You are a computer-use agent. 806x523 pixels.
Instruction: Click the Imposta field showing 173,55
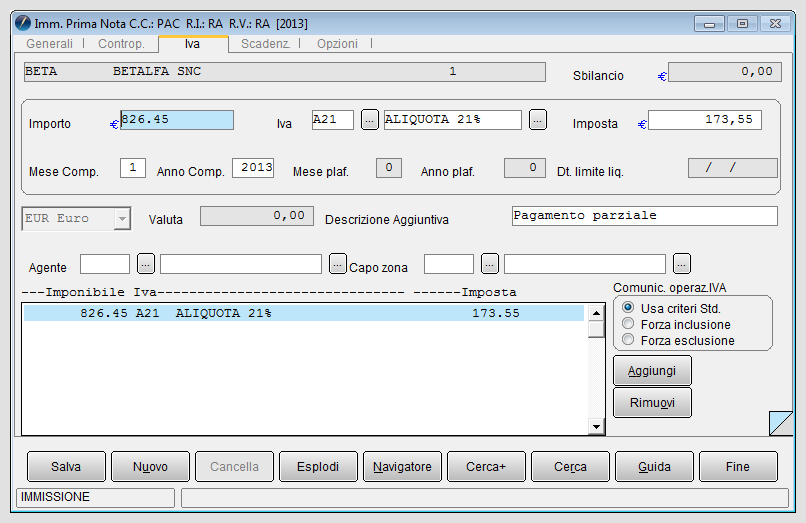click(x=705, y=120)
